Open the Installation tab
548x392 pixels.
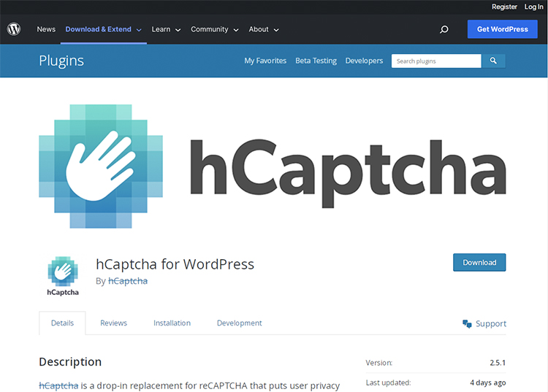point(172,323)
